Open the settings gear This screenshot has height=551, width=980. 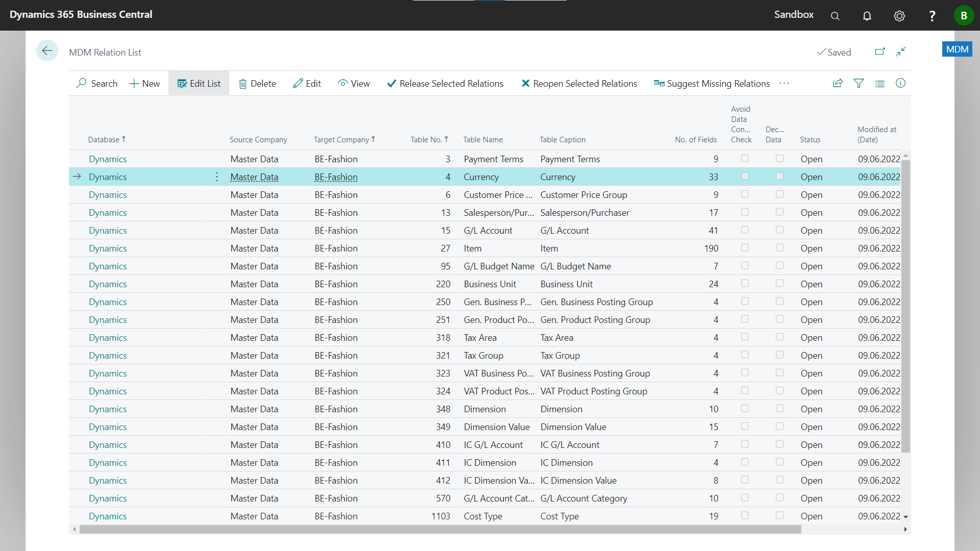pos(899,16)
